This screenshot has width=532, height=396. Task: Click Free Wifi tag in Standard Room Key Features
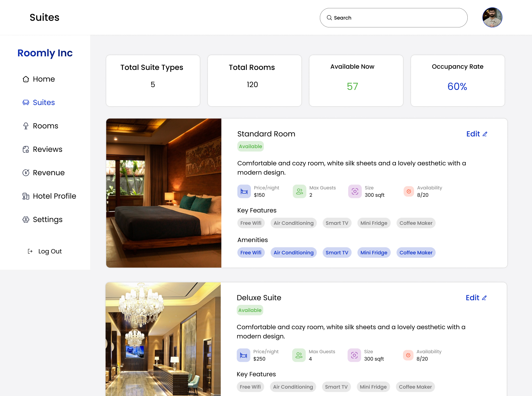pos(251,223)
